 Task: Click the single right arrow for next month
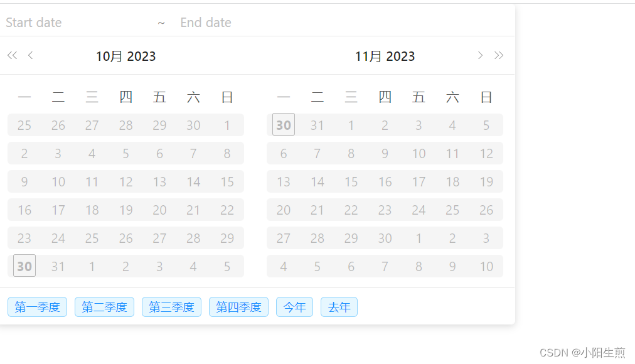click(480, 55)
